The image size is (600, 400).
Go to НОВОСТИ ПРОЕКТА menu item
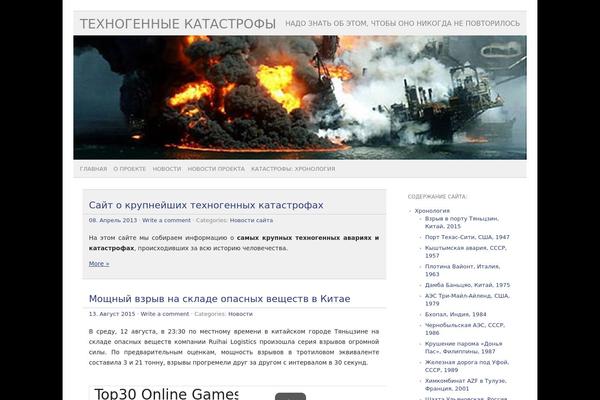click(216, 169)
